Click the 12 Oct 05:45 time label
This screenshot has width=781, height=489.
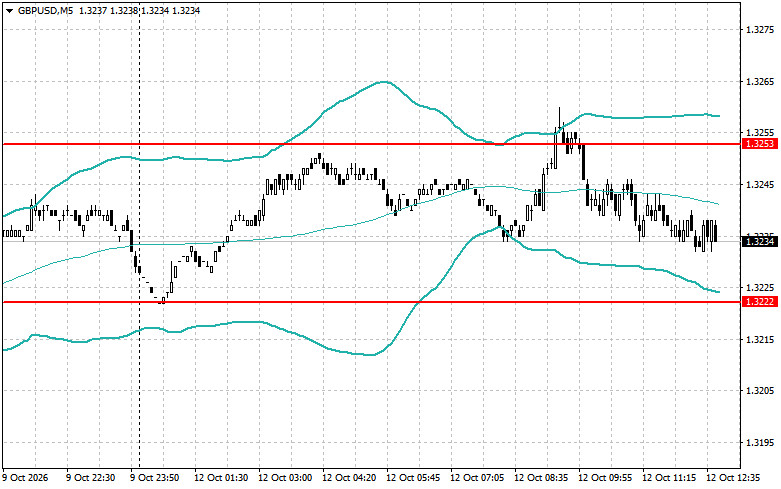413,478
